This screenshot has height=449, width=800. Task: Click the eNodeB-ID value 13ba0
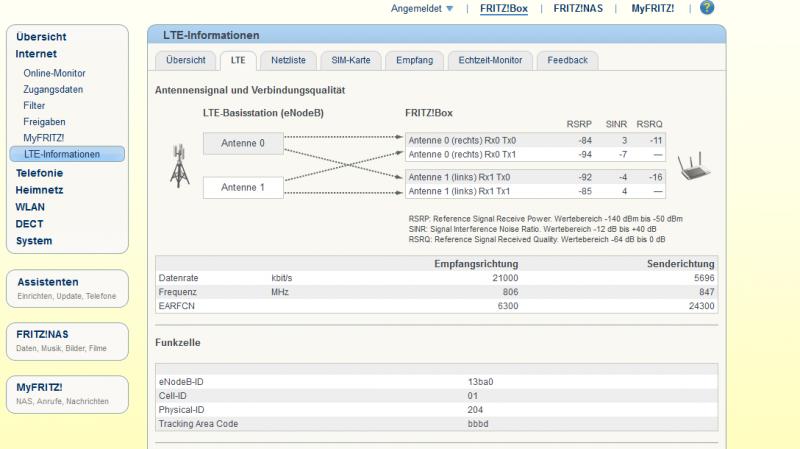pos(480,382)
